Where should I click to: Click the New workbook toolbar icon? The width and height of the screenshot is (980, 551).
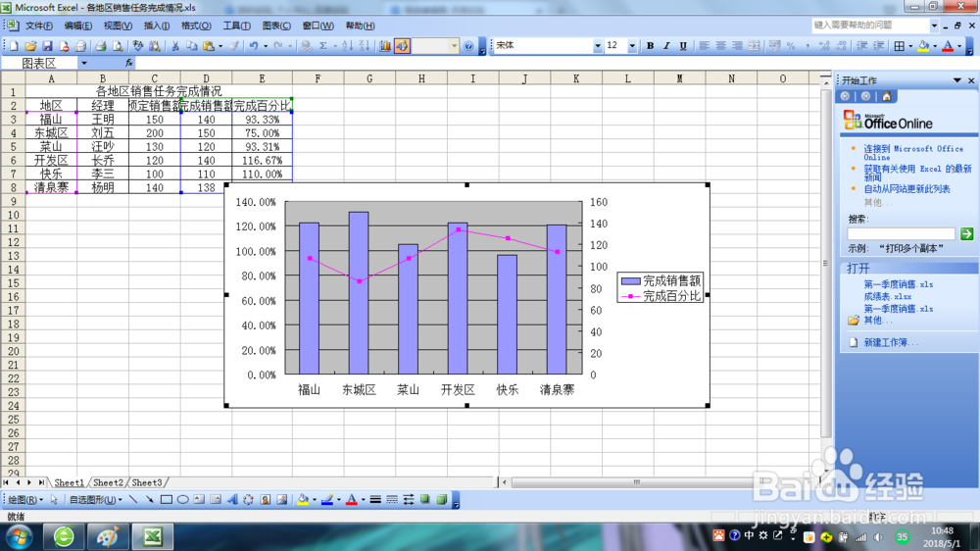(14, 46)
